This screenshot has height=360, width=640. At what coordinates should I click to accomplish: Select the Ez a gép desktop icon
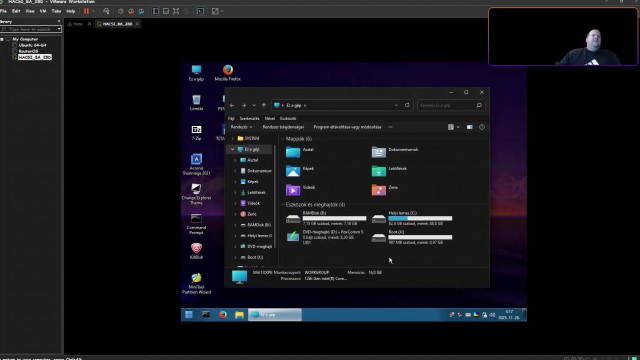pyautogui.click(x=196, y=73)
